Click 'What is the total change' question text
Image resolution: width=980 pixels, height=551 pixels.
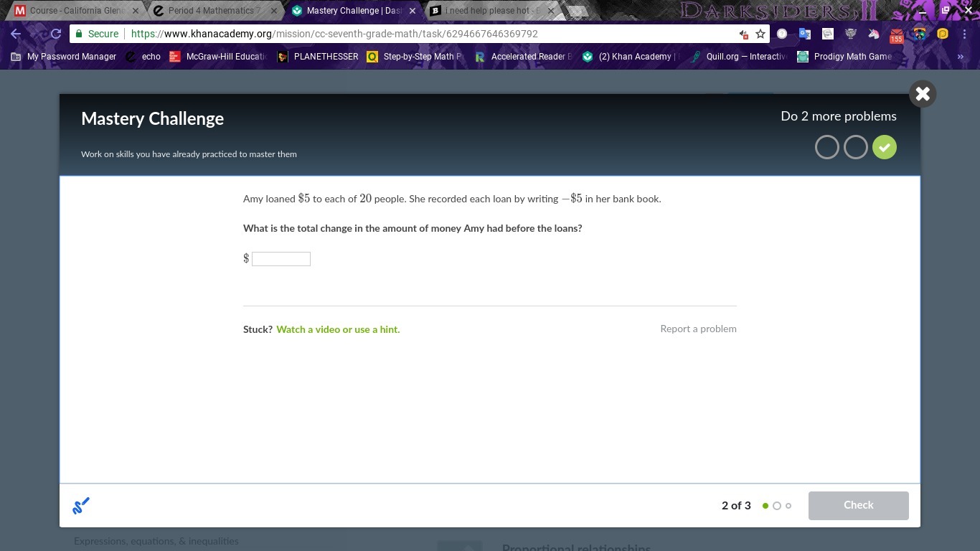(413, 228)
